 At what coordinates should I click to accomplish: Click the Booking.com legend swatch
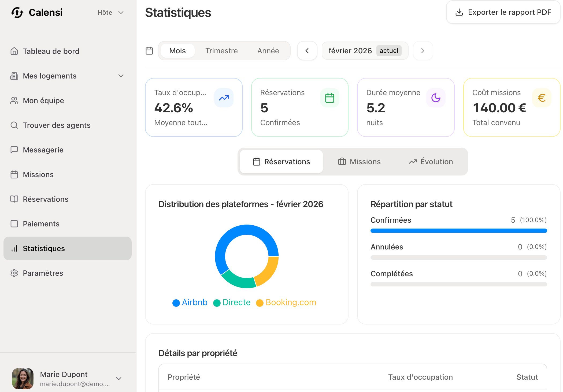click(260, 303)
